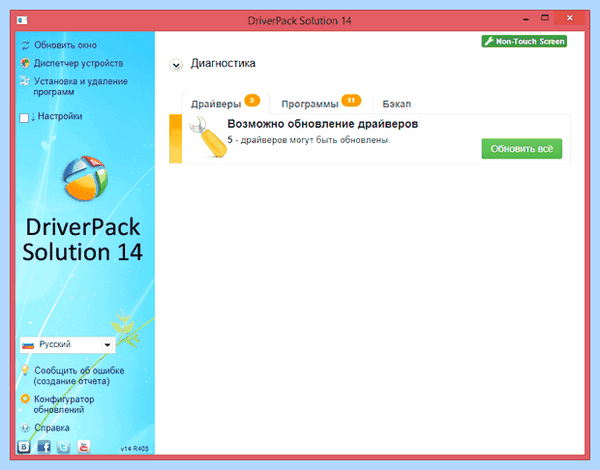Click the gear Конфигуратор обновлений icon
The width and height of the screenshot is (600, 470).
[x=25, y=399]
